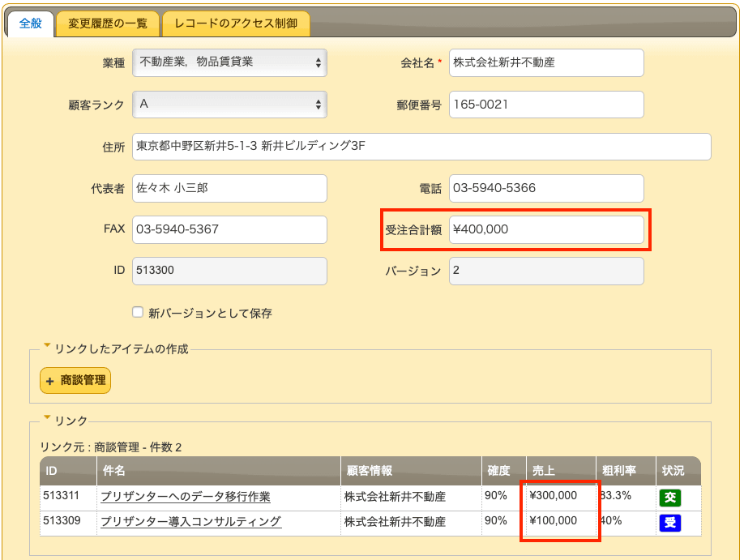Open the レコードのアクセス制御 tab

point(237,24)
